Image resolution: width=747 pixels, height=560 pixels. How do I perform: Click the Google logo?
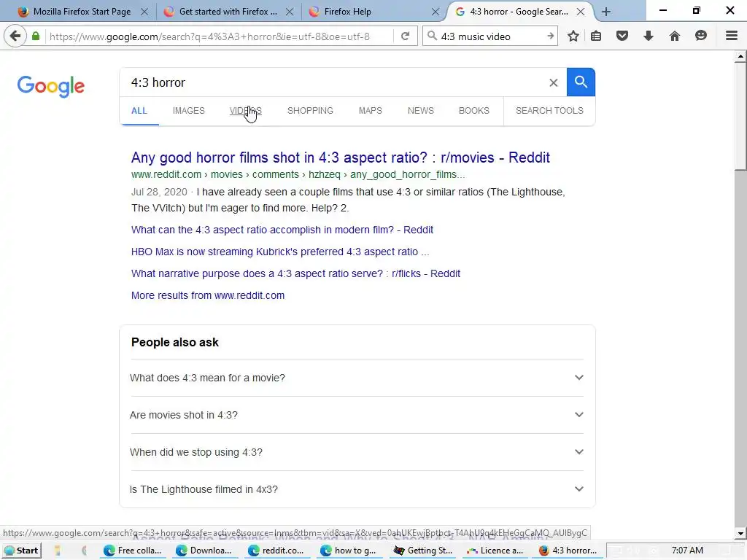point(51,86)
